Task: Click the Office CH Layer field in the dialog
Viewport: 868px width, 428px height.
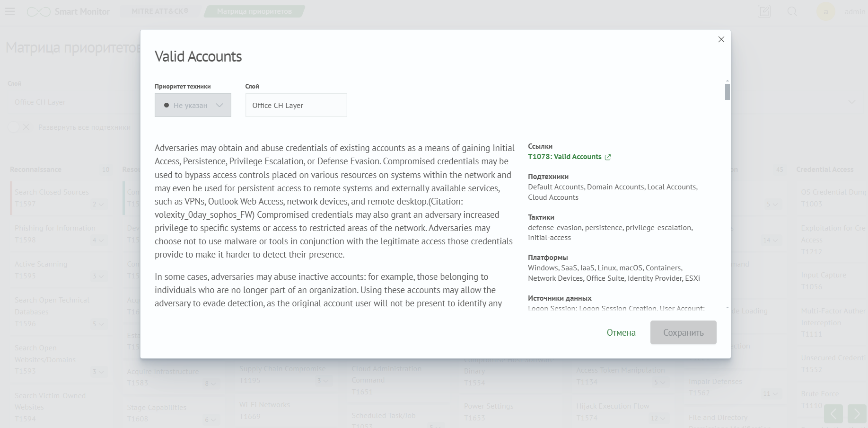Action: (296, 105)
